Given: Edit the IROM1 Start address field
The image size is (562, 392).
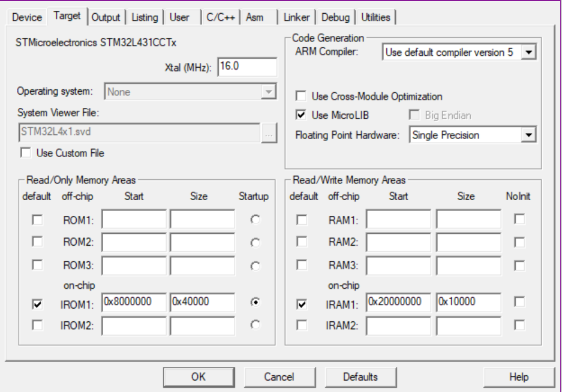Looking at the screenshot, I should point(134,302).
